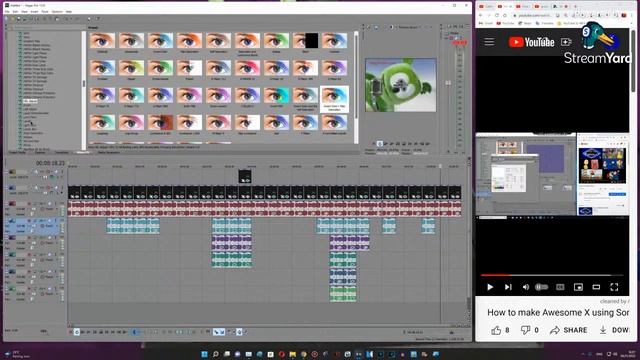The height and width of the screenshot is (360, 640).
Task: Open the Help menu in Vegas Pro
Action: [x=69, y=11]
